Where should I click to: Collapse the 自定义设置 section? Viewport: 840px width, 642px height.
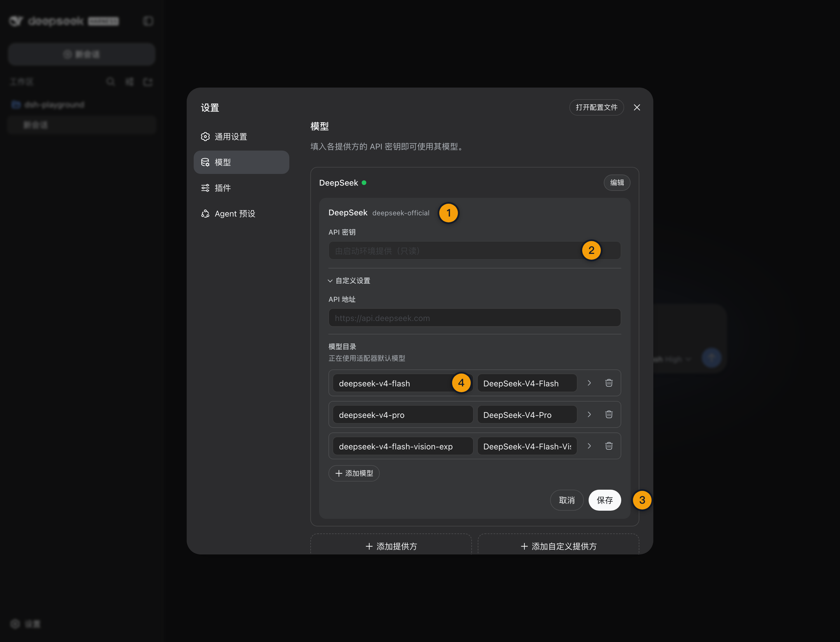tap(349, 280)
